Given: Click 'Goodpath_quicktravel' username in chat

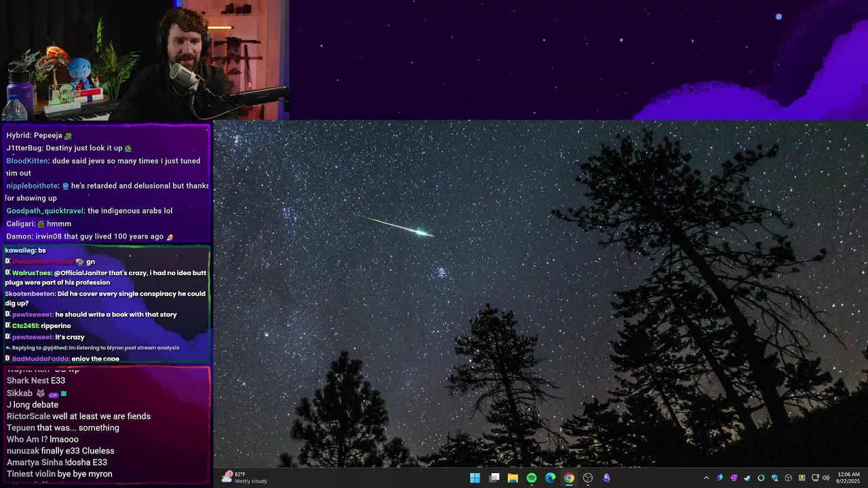Looking at the screenshot, I should 45,211.
